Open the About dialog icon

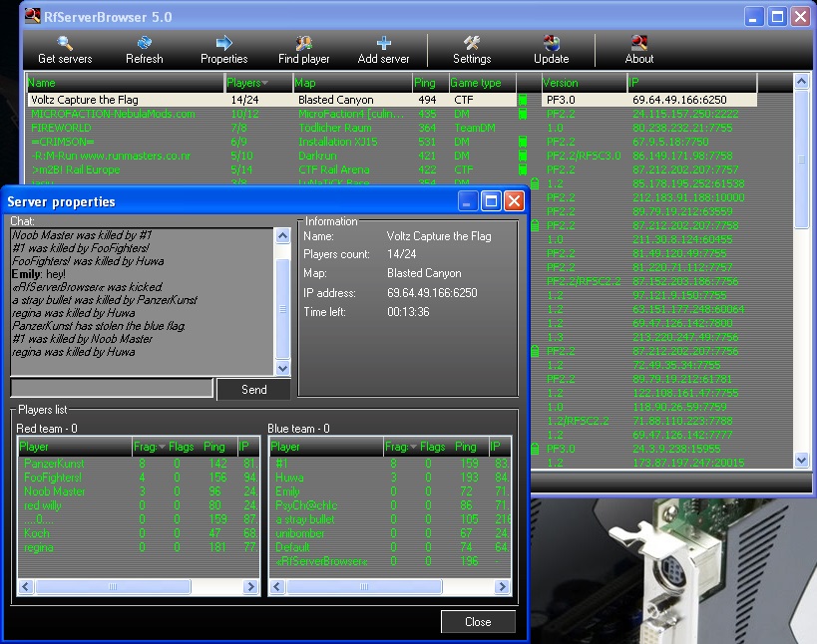639,43
